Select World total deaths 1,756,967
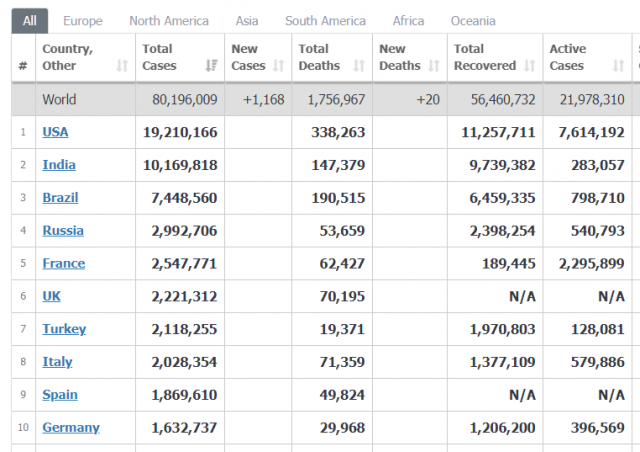This screenshot has width=640, height=452. click(336, 99)
